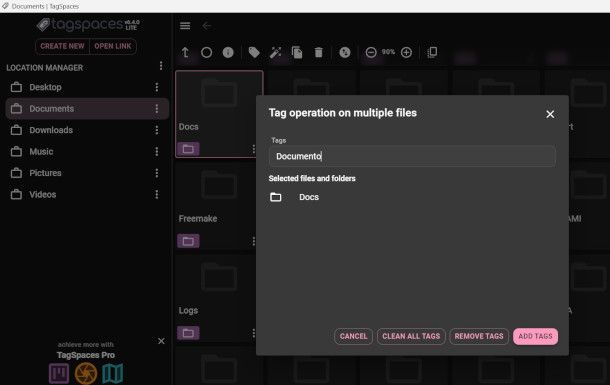
Task: Click the Cancel button
Action: (353, 336)
